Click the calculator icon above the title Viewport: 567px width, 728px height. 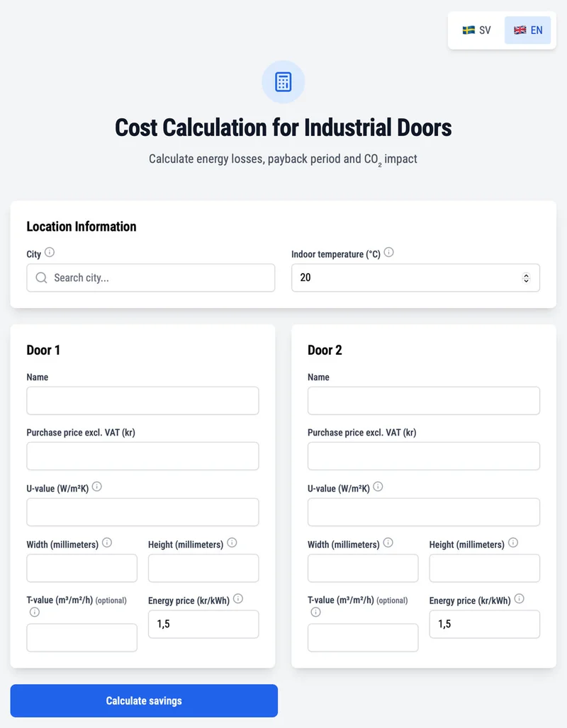(283, 82)
